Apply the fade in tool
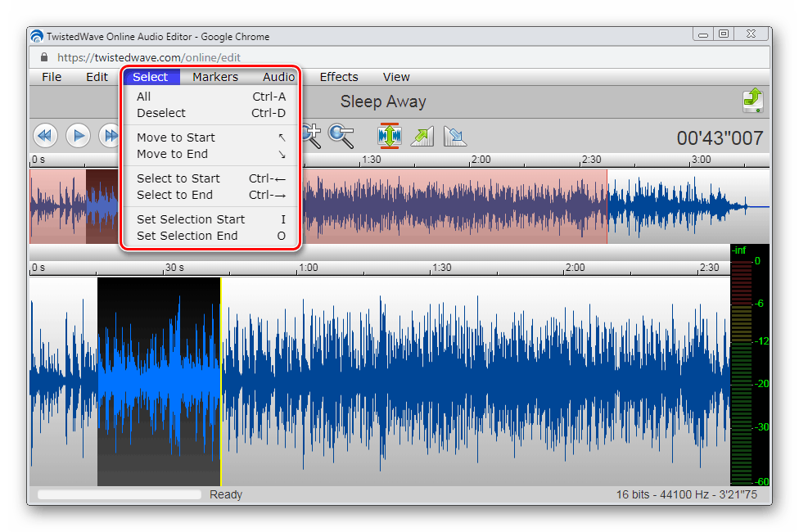This screenshot has height=532, width=799. (422, 135)
